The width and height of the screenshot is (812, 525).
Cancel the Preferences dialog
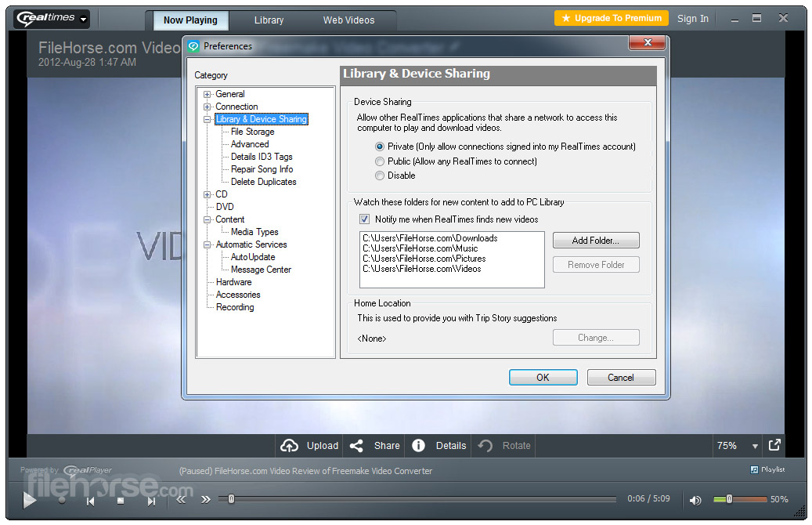click(621, 378)
